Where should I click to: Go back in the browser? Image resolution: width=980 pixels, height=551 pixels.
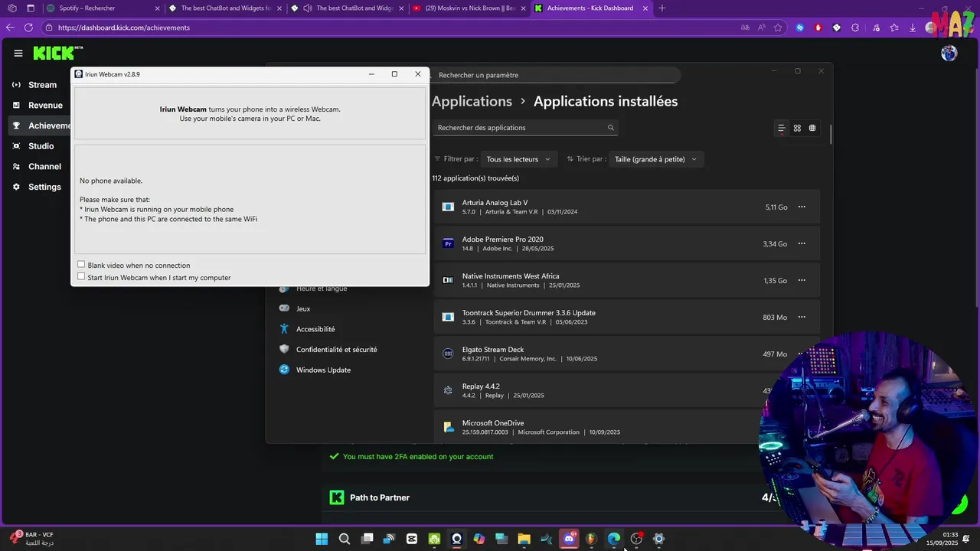(10, 28)
